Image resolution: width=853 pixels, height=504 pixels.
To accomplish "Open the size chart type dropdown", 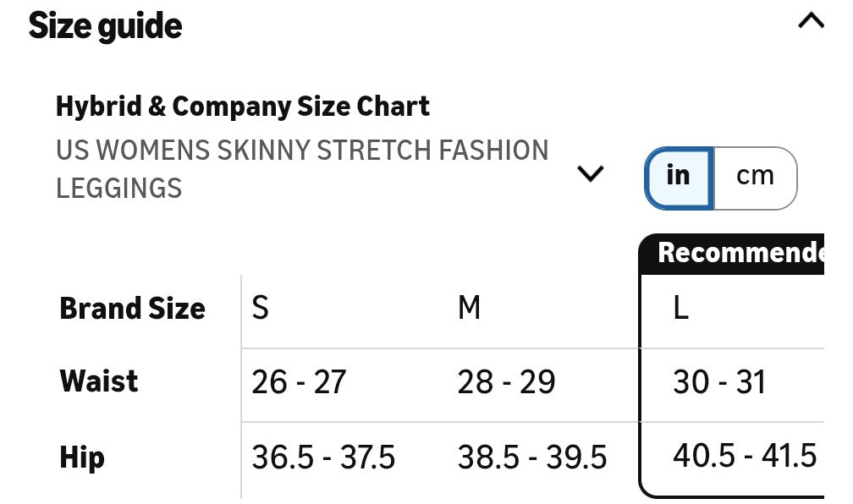I will pyautogui.click(x=589, y=173).
